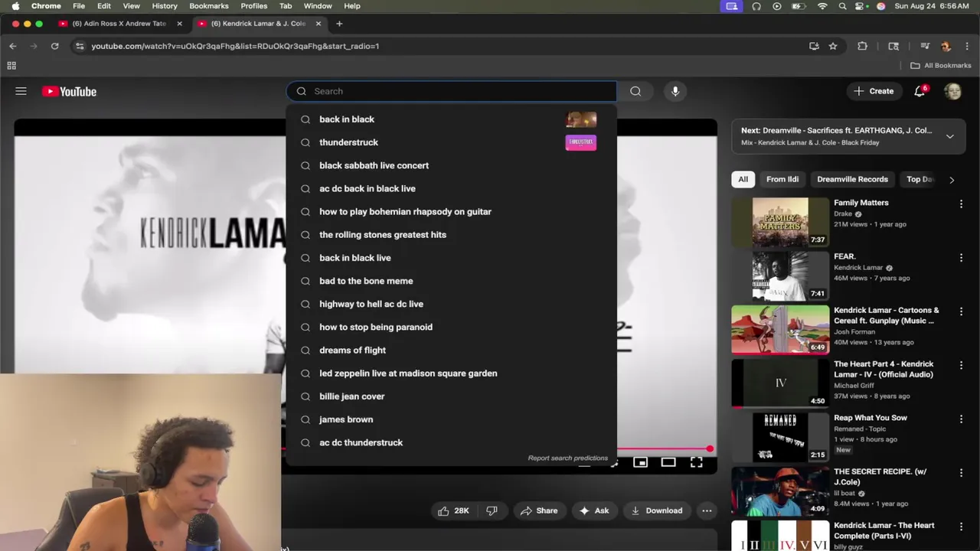This screenshot has height=551, width=980.
Task: Select the All filter chip
Action: pos(743,179)
